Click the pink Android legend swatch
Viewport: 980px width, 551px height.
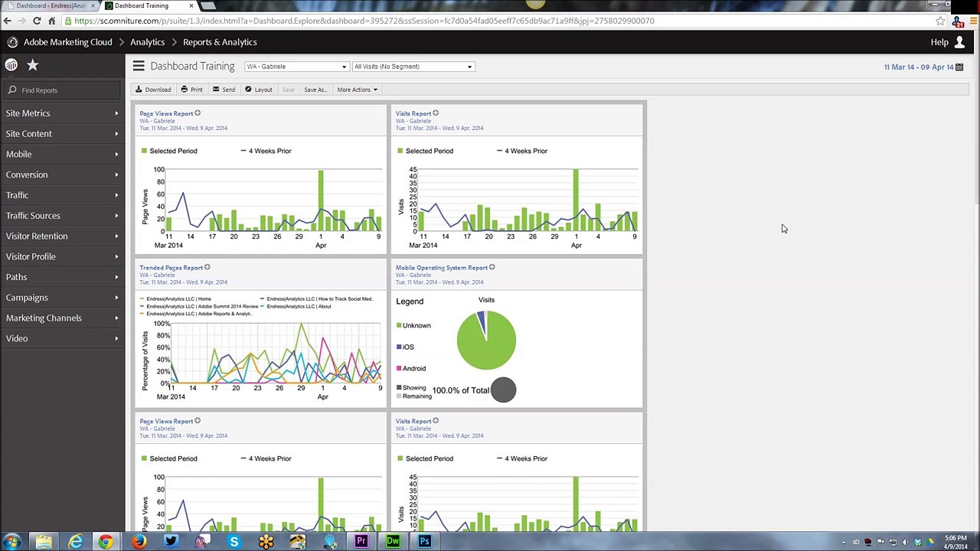399,368
